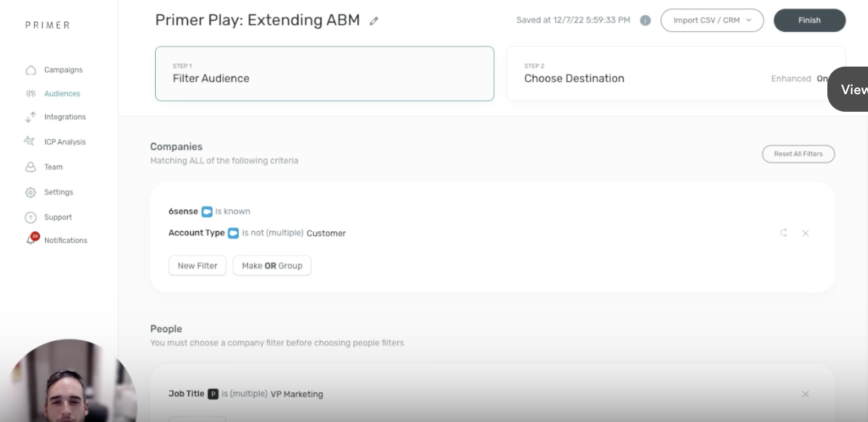
Task: Click the Notifications bell icon with badge
Action: click(32, 239)
